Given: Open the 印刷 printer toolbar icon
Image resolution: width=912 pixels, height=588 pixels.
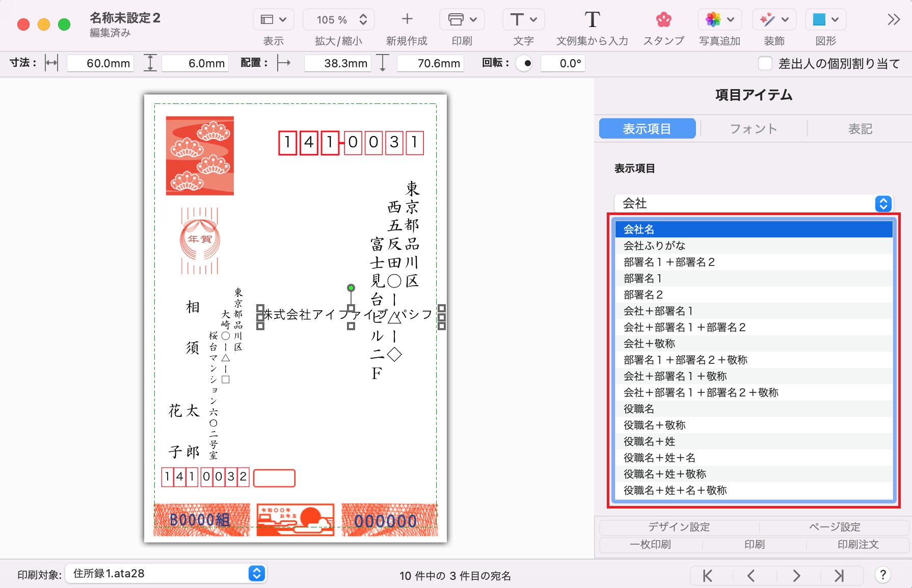Looking at the screenshot, I should point(455,20).
